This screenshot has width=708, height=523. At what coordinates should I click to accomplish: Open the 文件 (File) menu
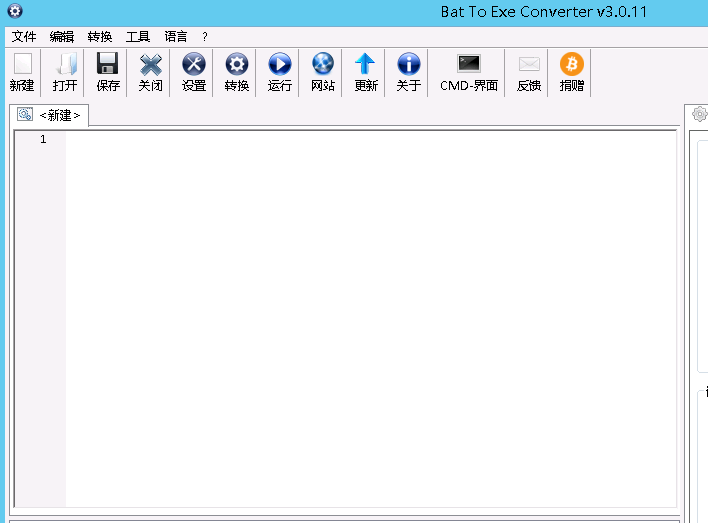24,37
